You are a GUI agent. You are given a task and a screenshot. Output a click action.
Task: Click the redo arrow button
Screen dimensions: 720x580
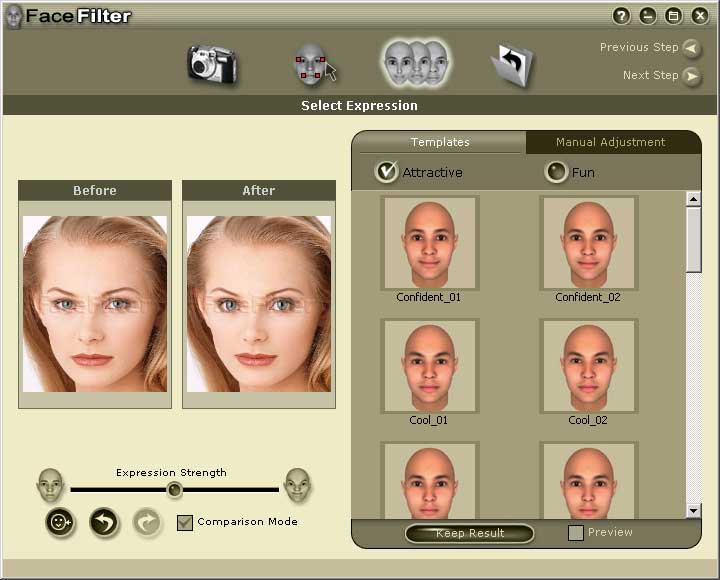click(147, 522)
